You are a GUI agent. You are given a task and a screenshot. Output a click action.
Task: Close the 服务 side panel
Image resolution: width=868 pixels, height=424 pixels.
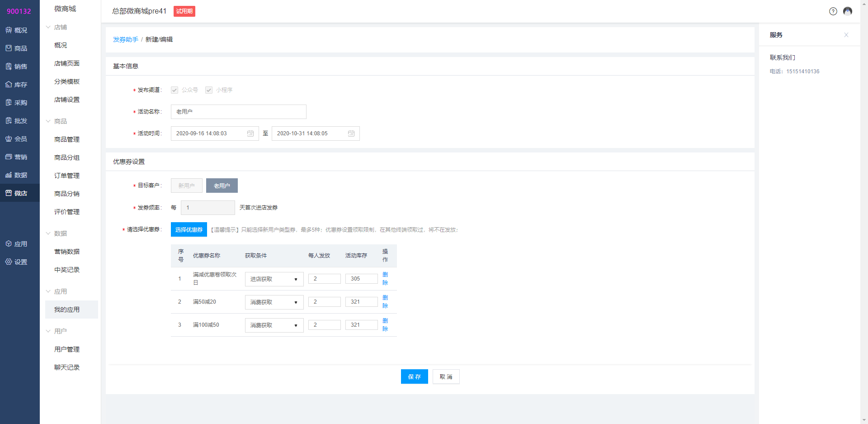(x=846, y=35)
